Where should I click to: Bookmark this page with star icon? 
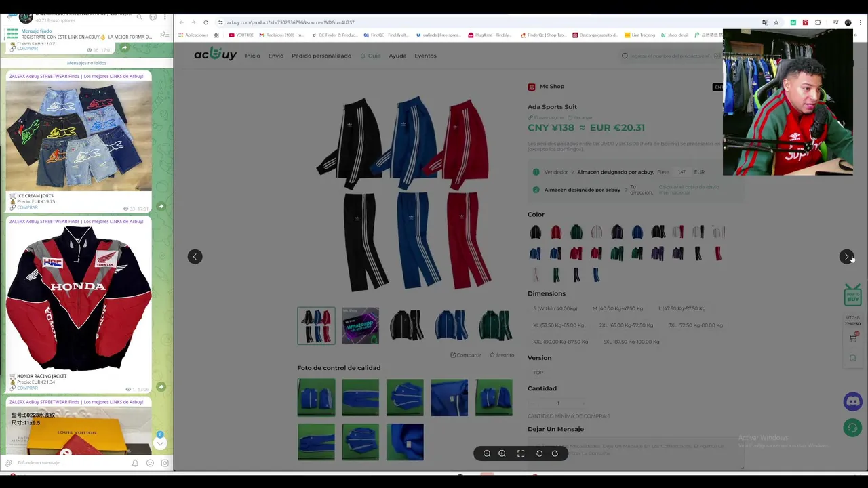[776, 22]
